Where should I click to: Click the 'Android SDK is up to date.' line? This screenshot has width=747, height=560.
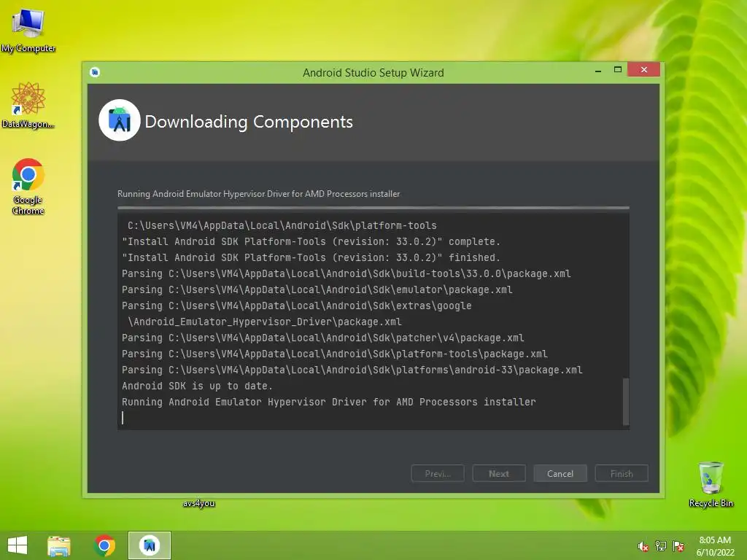197,386
